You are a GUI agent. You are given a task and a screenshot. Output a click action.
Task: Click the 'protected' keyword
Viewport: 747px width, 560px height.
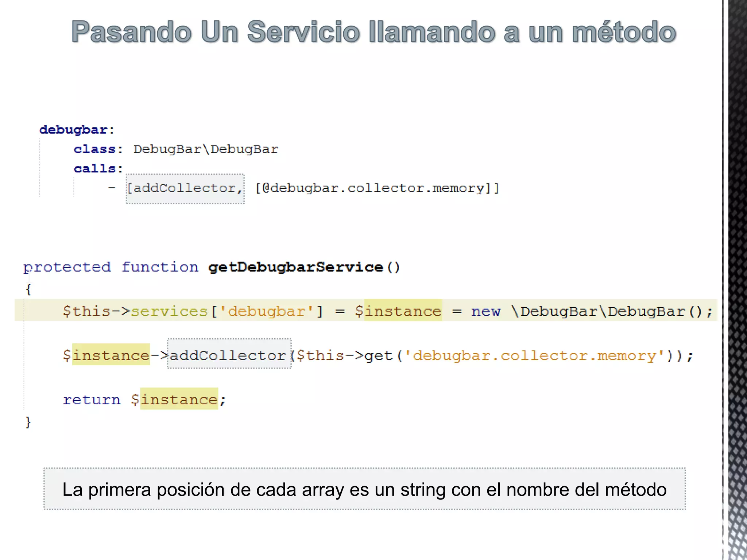pos(67,267)
